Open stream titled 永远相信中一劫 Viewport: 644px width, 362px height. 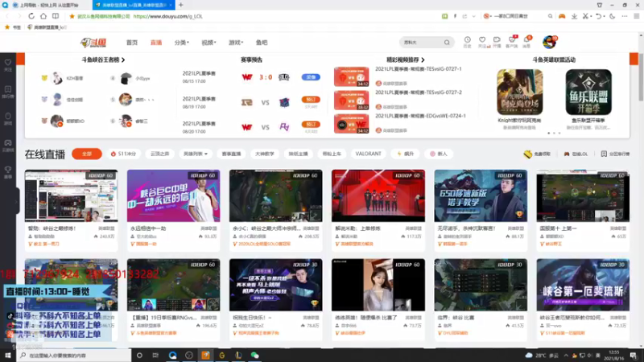147,228
